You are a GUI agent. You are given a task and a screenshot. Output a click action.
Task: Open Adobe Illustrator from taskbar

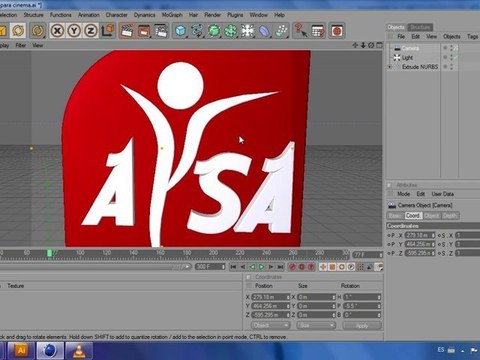[21, 351]
